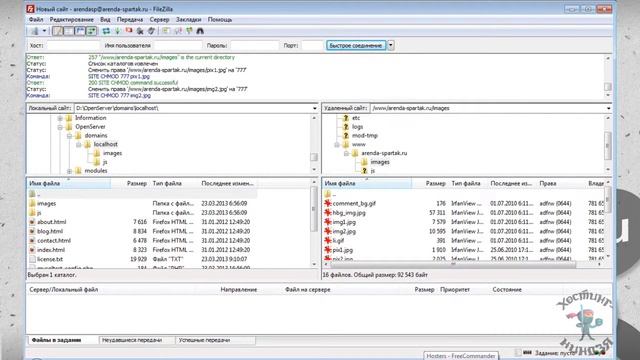
Task: Toggle the local directory tree display
Action: (69, 31)
